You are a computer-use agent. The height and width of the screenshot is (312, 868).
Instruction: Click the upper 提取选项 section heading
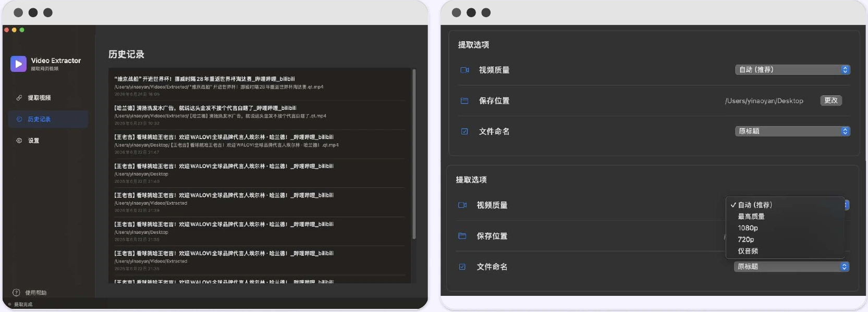tap(473, 45)
